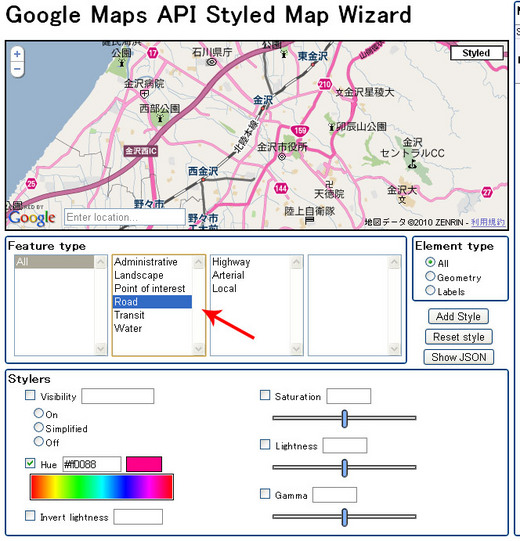Click route 210 shield marker on map
Viewport: 520px width, 541px height.
pos(324,84)
